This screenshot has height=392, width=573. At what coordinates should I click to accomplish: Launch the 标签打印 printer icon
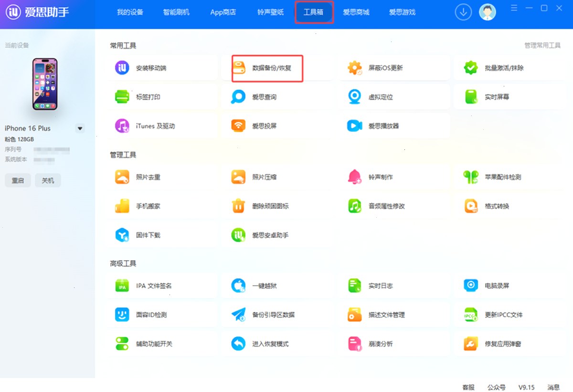(x=122, y=97)
